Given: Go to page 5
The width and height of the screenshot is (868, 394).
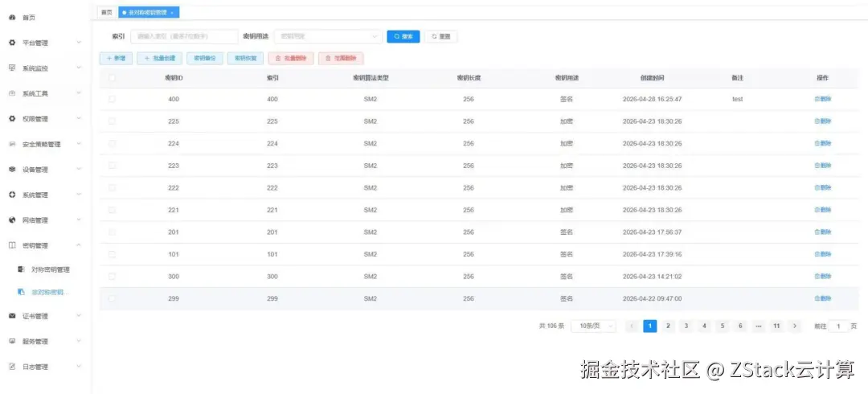Looking at the screenshot, I should [723, 326].
